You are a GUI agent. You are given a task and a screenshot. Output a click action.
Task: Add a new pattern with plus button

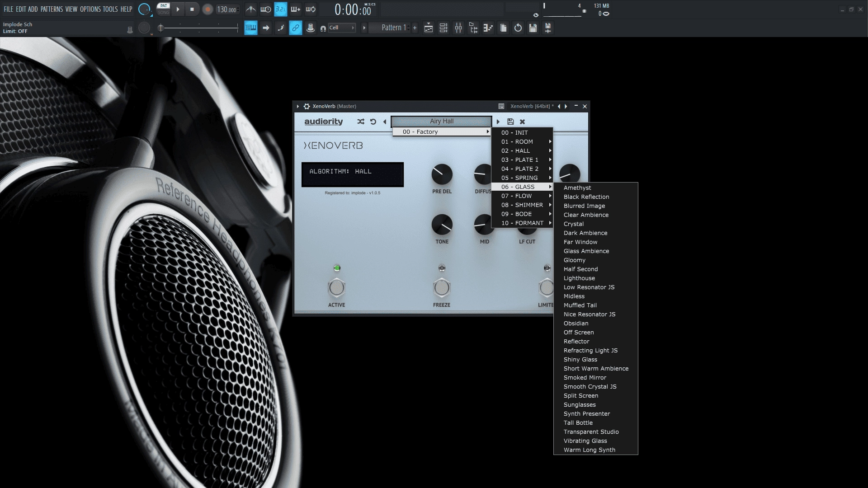pyautogui.click(x=415, y=28)
